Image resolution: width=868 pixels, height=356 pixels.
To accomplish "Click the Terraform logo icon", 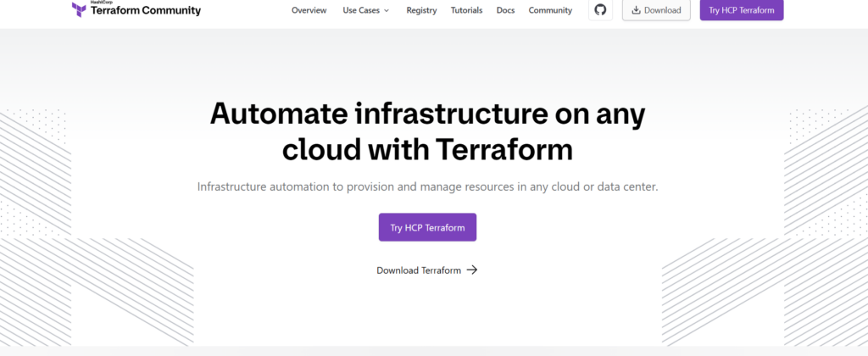I will 79,9.
